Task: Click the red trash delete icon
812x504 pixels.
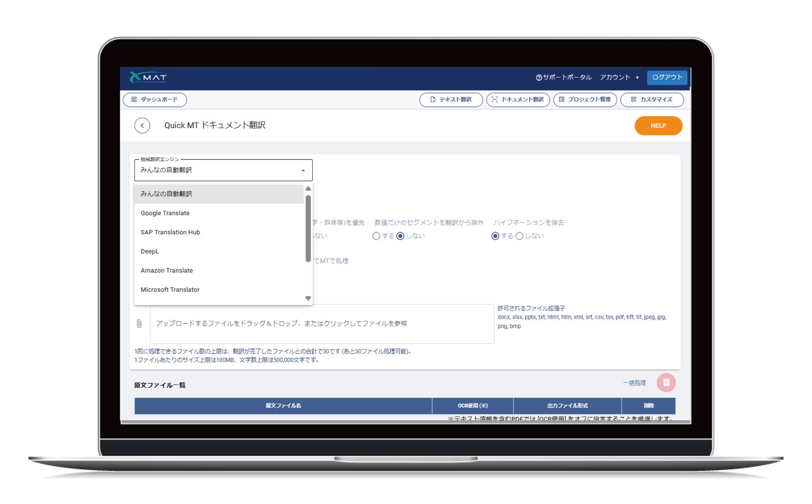Action: click(666, 383)
